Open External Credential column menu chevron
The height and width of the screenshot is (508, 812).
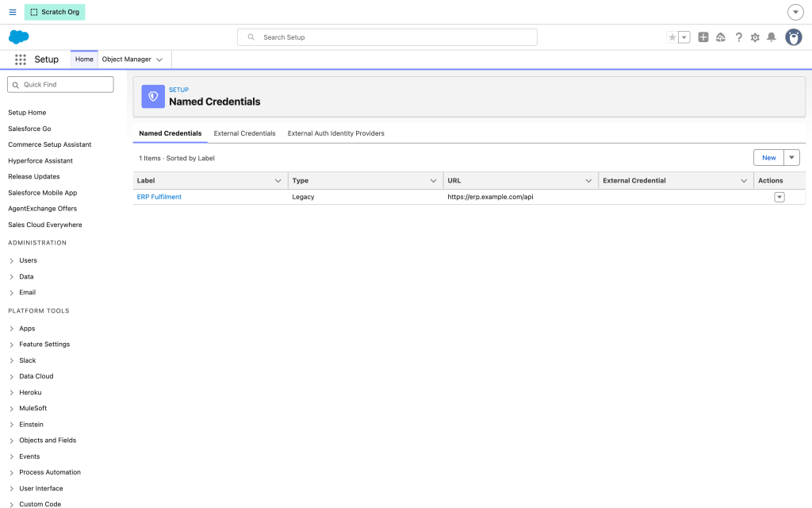point(744,181)
